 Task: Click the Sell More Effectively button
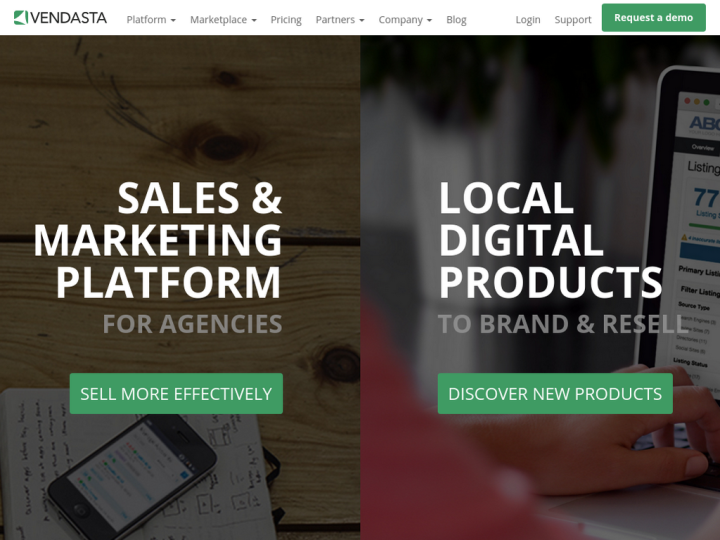pyautogui.click(x=176, y=394)
